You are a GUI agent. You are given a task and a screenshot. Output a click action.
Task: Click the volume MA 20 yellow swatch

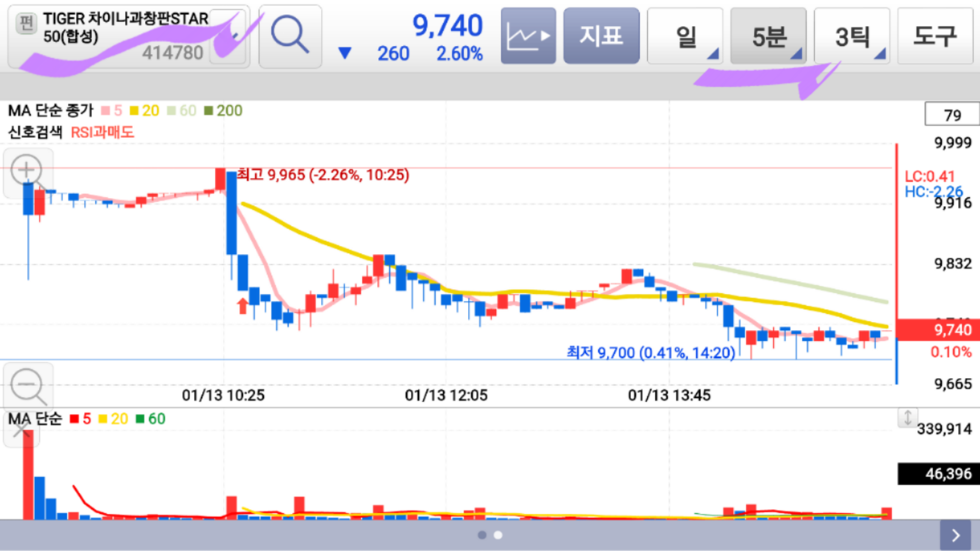click(103, 419)
